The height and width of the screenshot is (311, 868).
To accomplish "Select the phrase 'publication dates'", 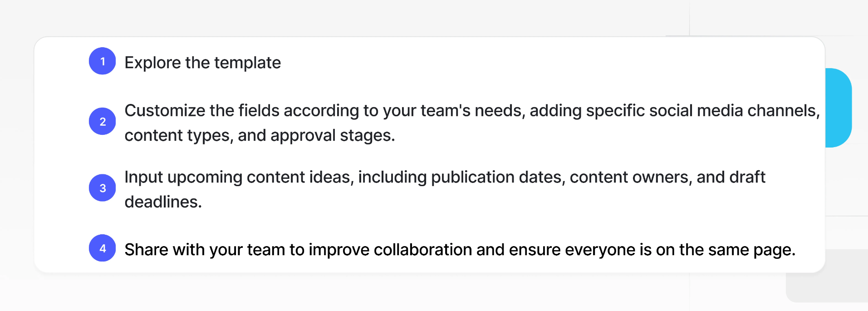I will (497, 177).
